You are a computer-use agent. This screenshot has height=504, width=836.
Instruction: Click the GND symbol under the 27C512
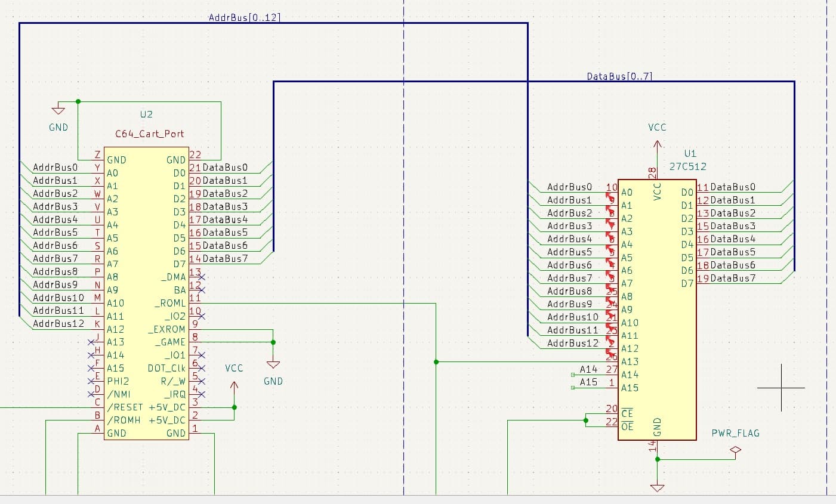click(656, 487)
